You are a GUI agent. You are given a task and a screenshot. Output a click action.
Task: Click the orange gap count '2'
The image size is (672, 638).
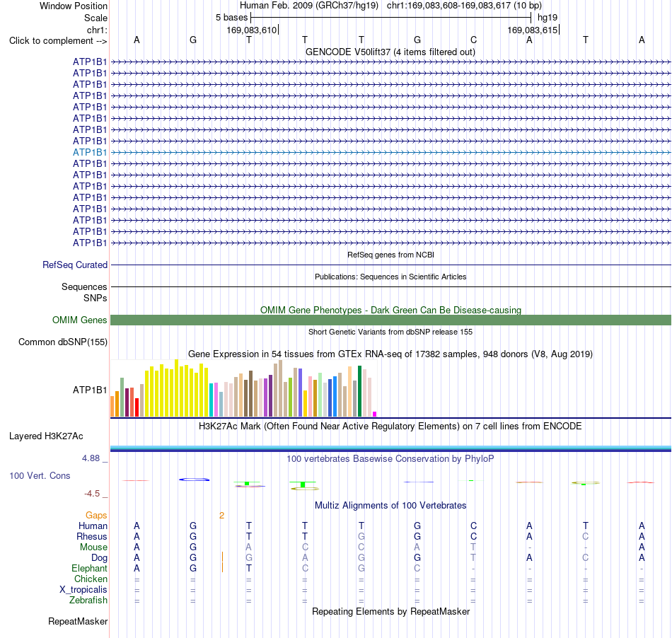pos(221,515)
